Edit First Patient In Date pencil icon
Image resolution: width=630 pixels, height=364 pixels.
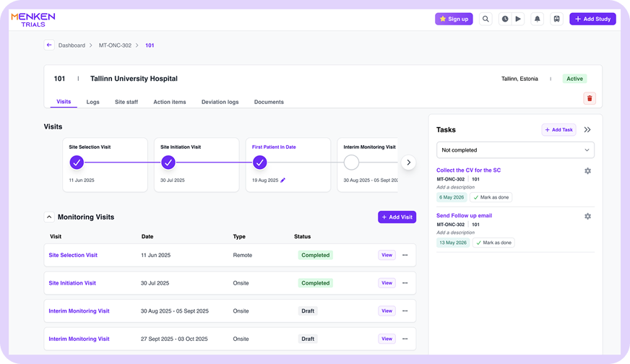(x=283, y=181)
